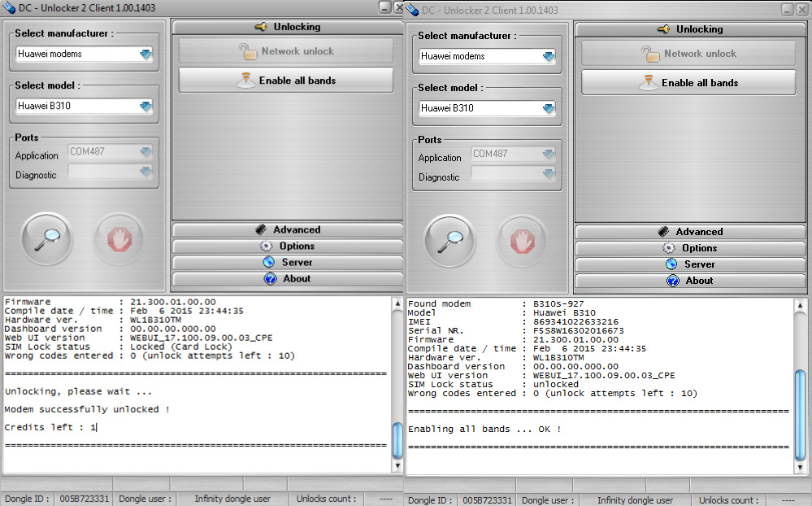Open the Server tab in left window
This screenshot has height=506, width=812.
point(288,262)
